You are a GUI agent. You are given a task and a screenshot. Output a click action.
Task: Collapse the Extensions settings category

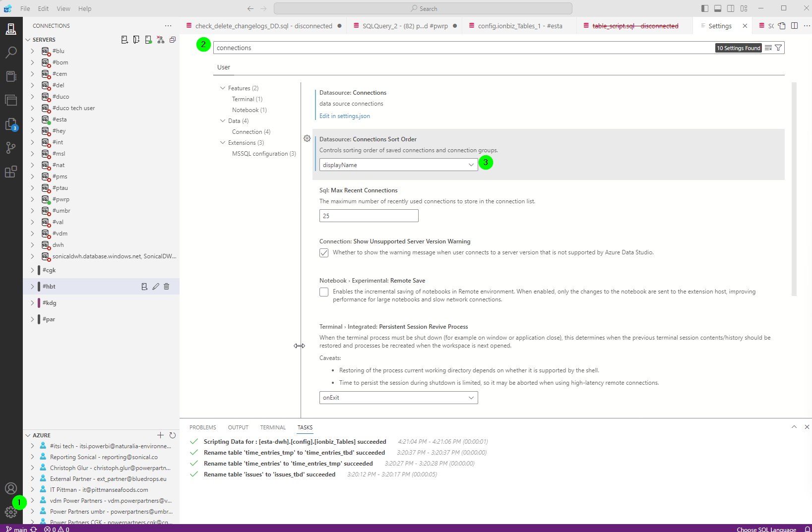point(223,142)
